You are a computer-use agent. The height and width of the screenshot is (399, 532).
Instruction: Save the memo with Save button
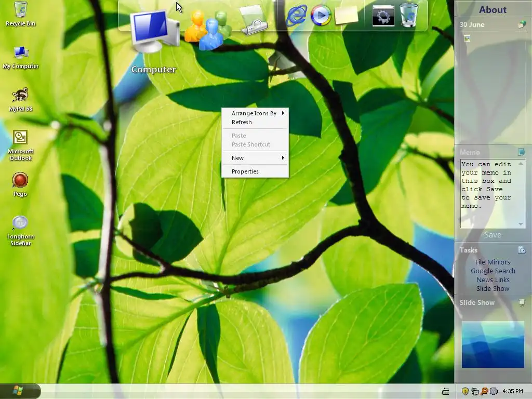point(493,235)
